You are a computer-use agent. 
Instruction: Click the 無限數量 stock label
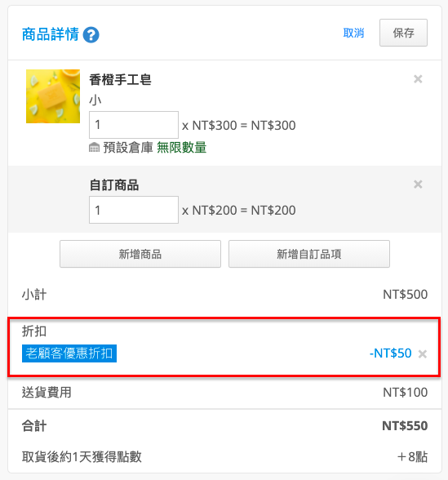tap(182, 148)
